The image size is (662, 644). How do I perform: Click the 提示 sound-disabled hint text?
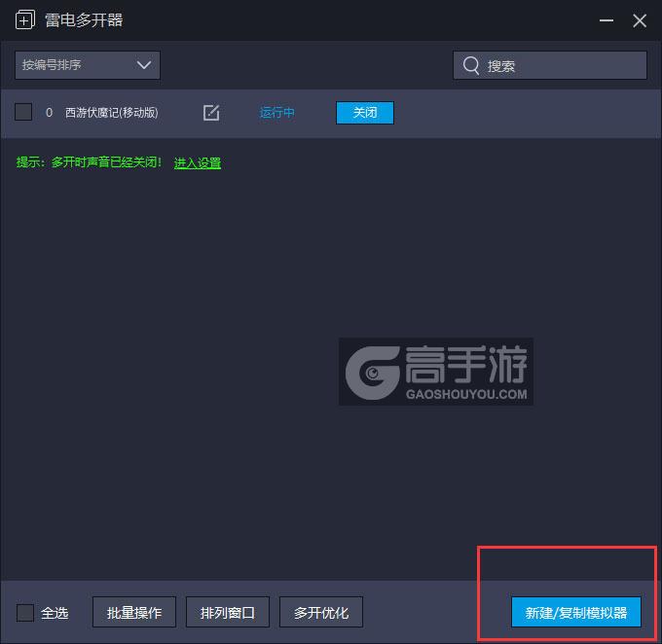click(x=89, y=162)
